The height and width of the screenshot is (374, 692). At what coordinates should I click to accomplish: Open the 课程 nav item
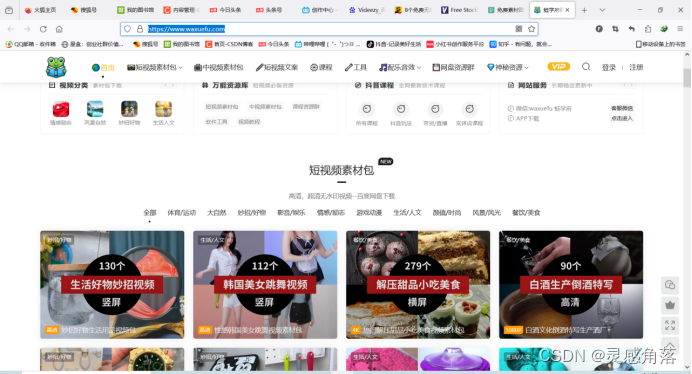(321, 68)
